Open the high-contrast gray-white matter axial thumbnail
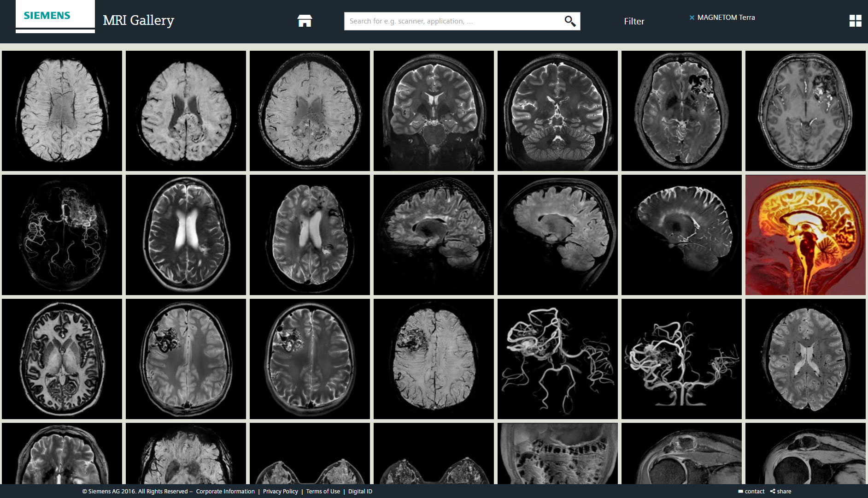The width and height of the screenshot is (868, 498). [x=62, y=359]
